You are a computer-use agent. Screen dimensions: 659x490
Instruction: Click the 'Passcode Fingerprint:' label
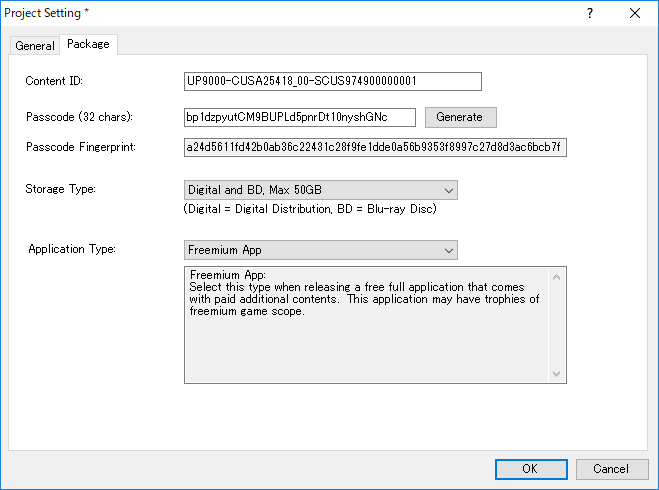[81, 147]
